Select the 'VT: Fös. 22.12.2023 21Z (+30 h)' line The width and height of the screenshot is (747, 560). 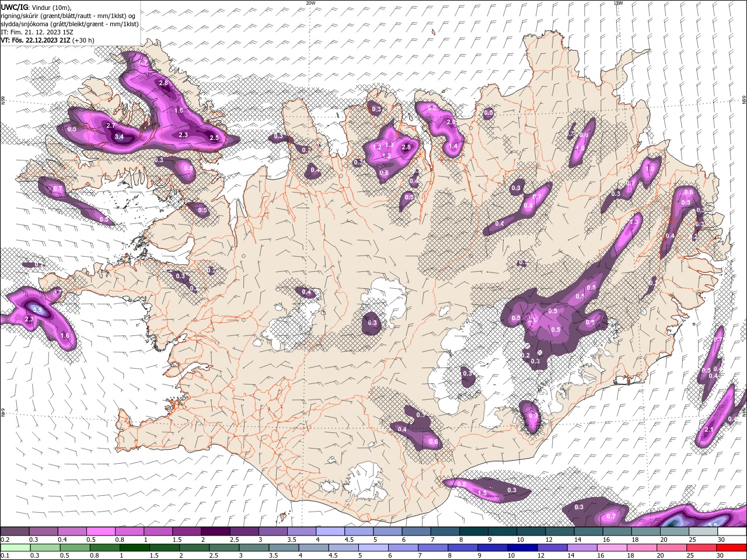[x=47, y=40]
